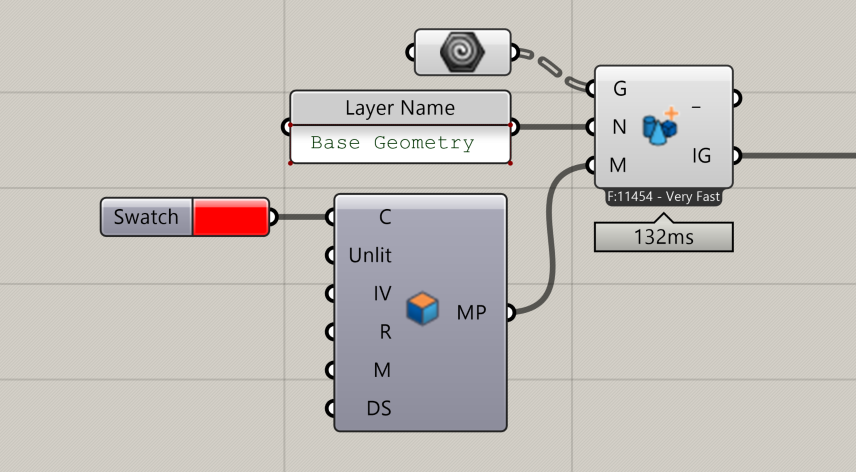This screenshot has height=472, width=856.
Task: Click the Base Geometry text field
Action: (399, 143)
